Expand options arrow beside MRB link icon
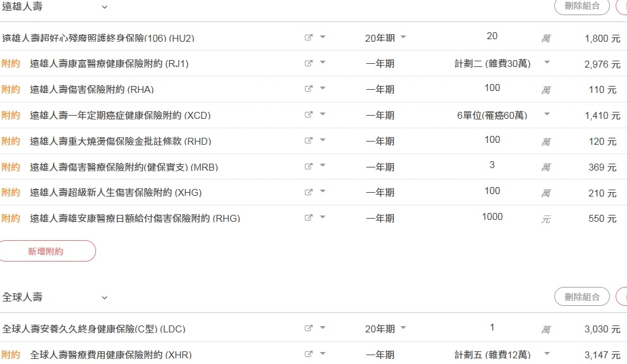Screen dimensions: 627x364 click(x=323, y=166)
